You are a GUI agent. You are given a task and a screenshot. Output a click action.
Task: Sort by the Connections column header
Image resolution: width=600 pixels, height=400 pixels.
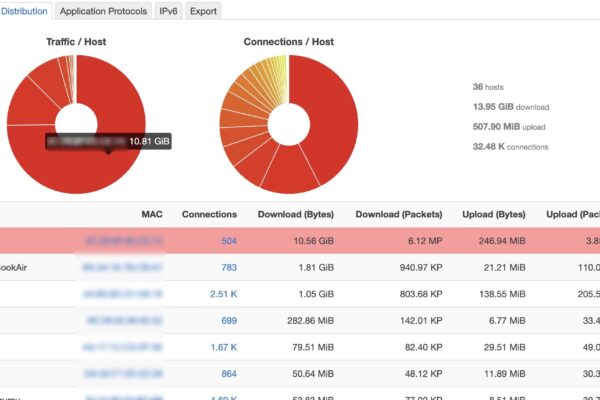[209, 214]
